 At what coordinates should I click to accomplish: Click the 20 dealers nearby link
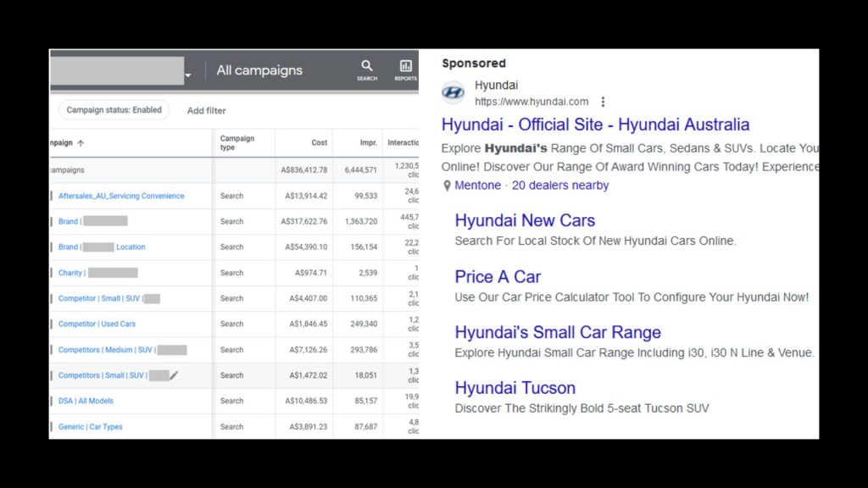[560, 186]
